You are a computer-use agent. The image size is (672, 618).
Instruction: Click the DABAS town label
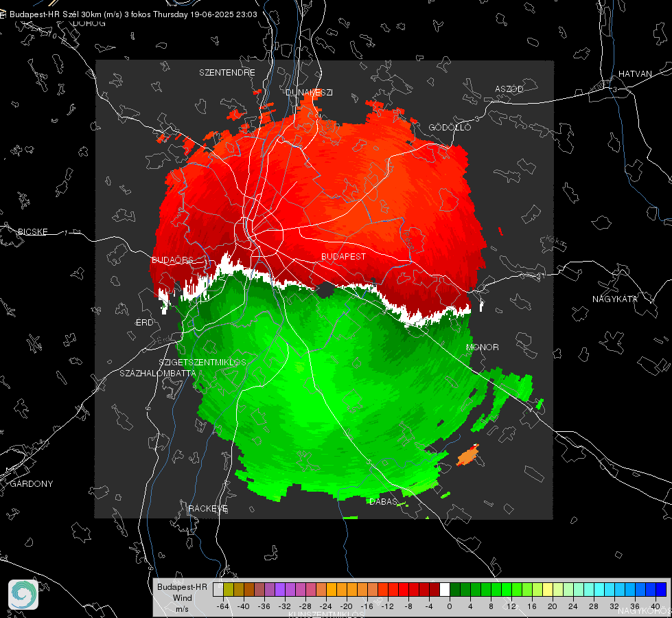coord(383,501)
